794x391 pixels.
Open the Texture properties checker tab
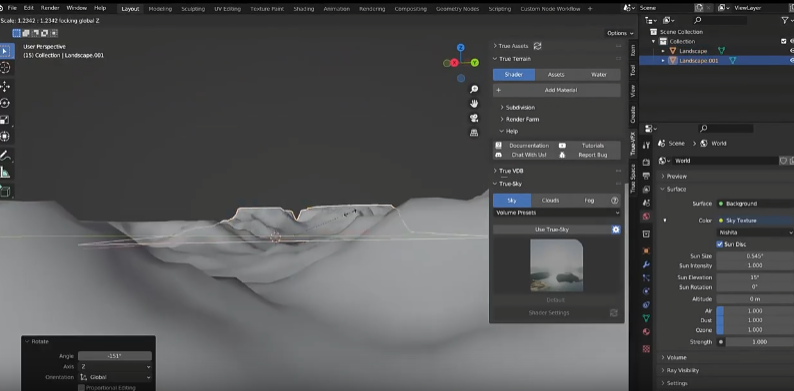(x=646, y=349)
